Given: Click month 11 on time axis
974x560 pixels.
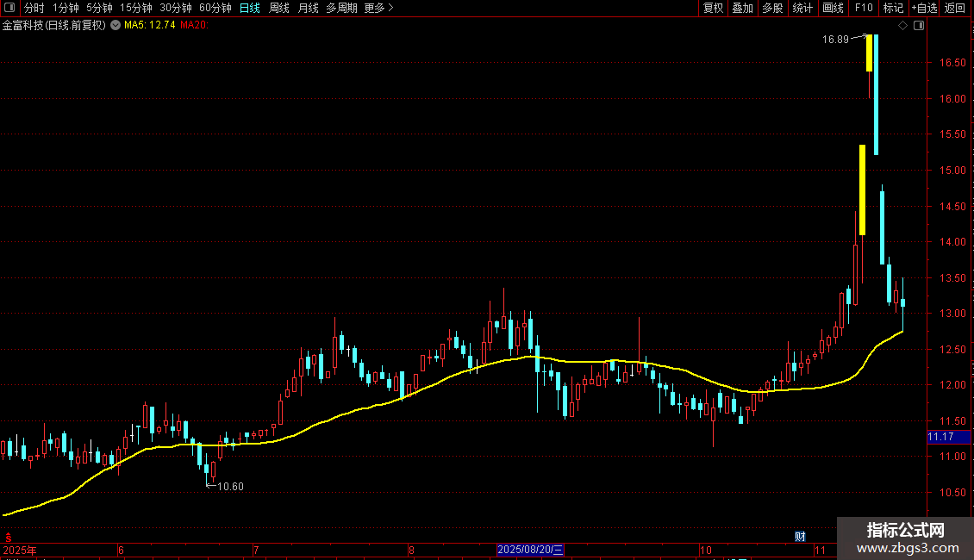Looking at the screenshot, I should point(820,550).
